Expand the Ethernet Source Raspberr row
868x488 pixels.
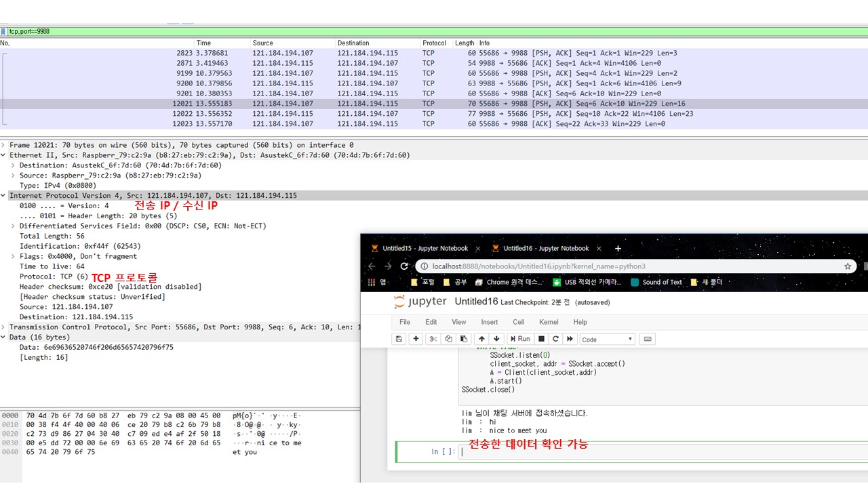click(14, 176)
